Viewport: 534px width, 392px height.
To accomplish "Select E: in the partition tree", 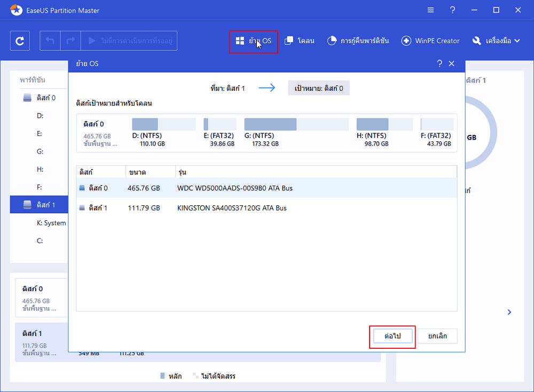I will coord(40,134).
